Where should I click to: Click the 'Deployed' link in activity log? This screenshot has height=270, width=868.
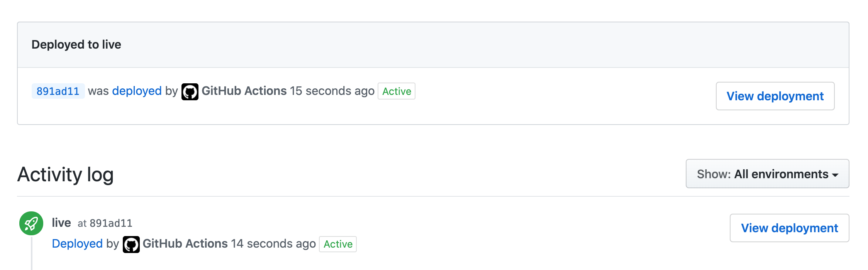[77, 244]
